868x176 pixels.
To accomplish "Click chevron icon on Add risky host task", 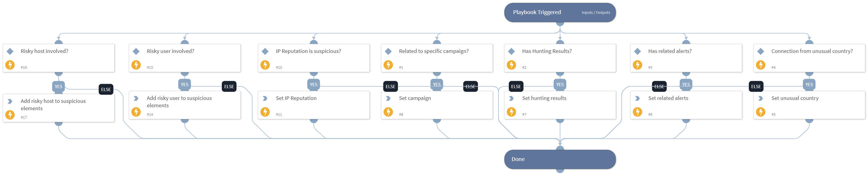I will 10,101.
